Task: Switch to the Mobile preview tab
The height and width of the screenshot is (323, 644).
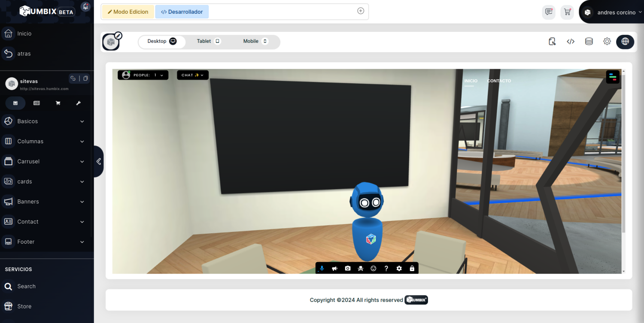Action: point(255,42)
